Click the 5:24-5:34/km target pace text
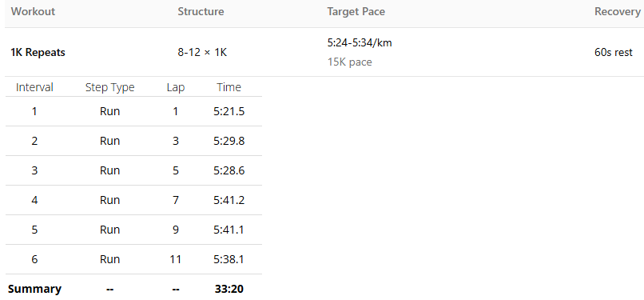Screen dimensions: 644x300 pos(360,42)
